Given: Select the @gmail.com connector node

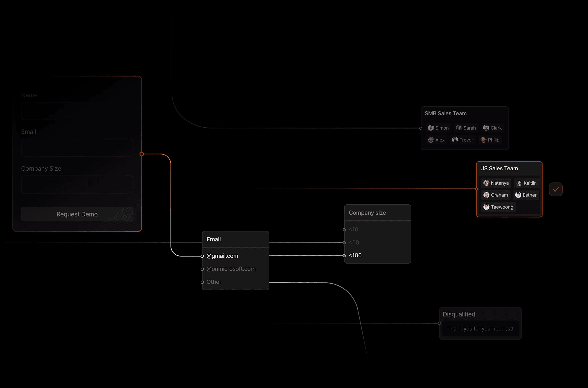Looking at the screenshot, I should click(x=202, y=256).
